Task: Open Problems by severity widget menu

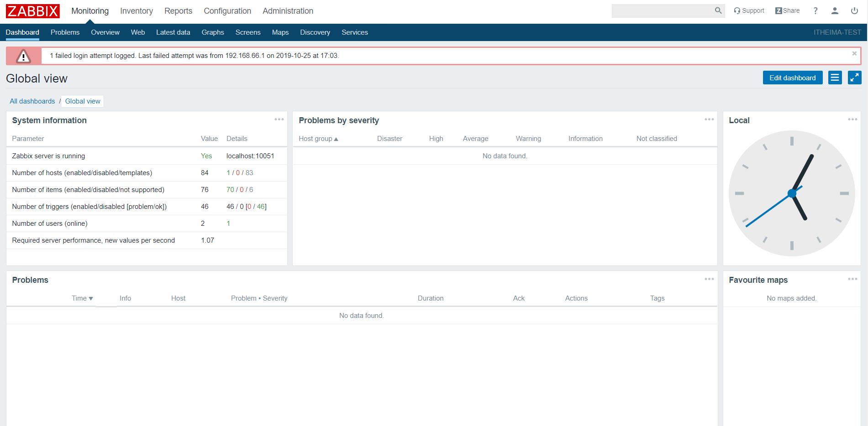Action: tap(709, 119)
